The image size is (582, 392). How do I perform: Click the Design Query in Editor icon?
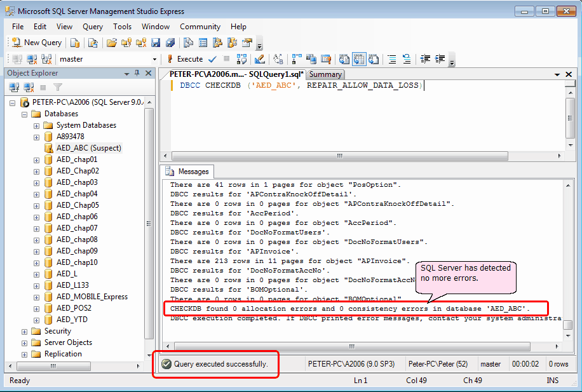[260, 59]
